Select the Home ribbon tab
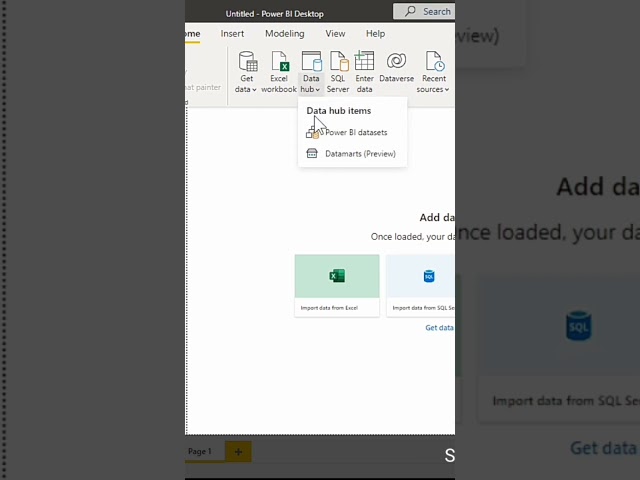The image size is (640, 480). [192, 34]
